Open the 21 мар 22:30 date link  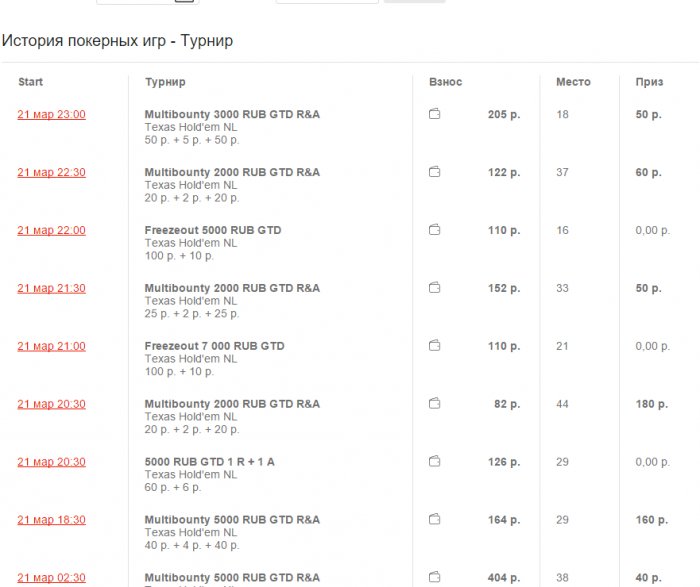click(51, 173)
